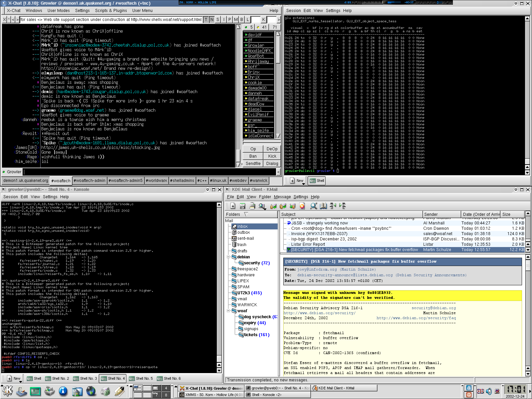Open the blue Help info icon on panel
Screen dimensions: 532x399
point(63,391)
